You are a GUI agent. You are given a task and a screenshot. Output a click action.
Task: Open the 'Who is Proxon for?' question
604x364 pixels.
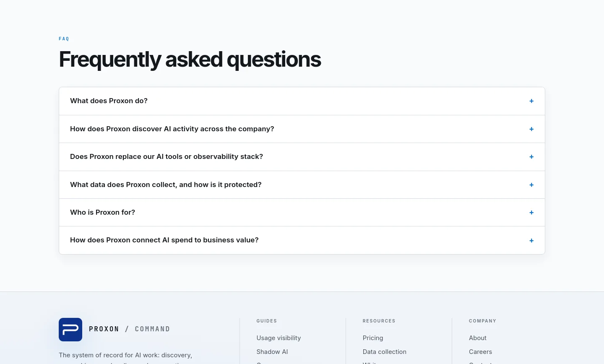(302, 213)
